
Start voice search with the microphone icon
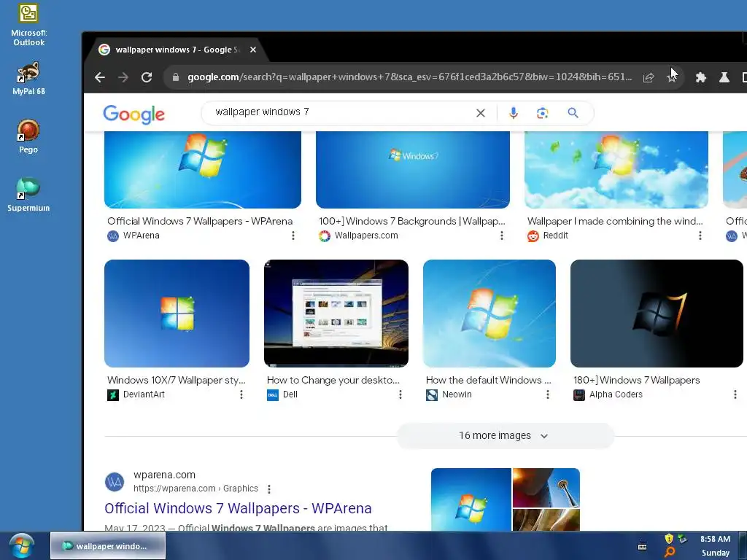click(513, 113)
